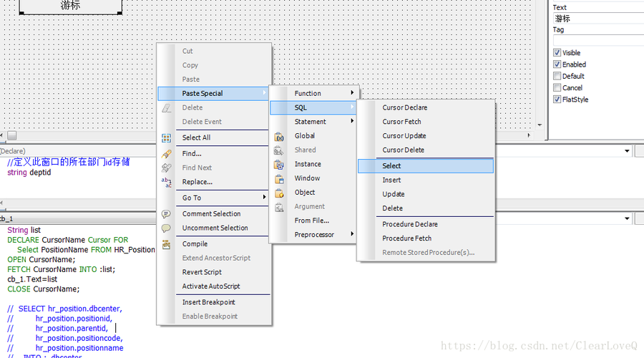Screen dimensions: 644x358
Task: Toggle the Enabled checkbox
Action: [557, 64]
